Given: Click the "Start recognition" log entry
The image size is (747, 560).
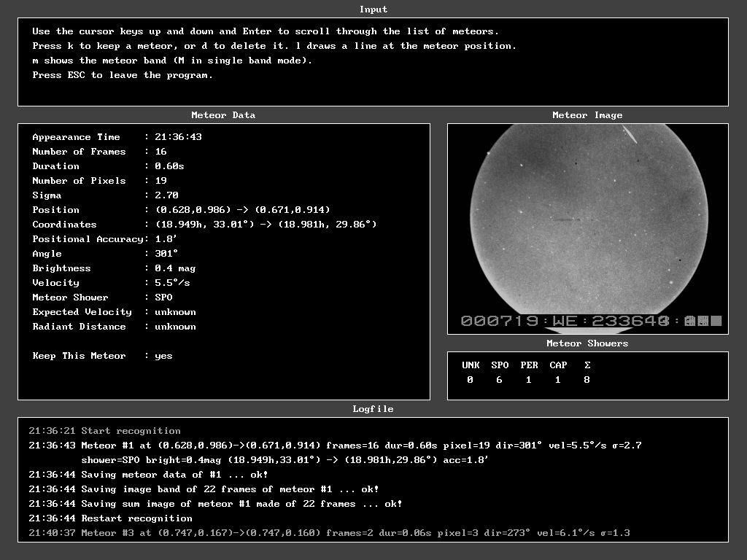Looking at the screenshot, I should point(131,431).
